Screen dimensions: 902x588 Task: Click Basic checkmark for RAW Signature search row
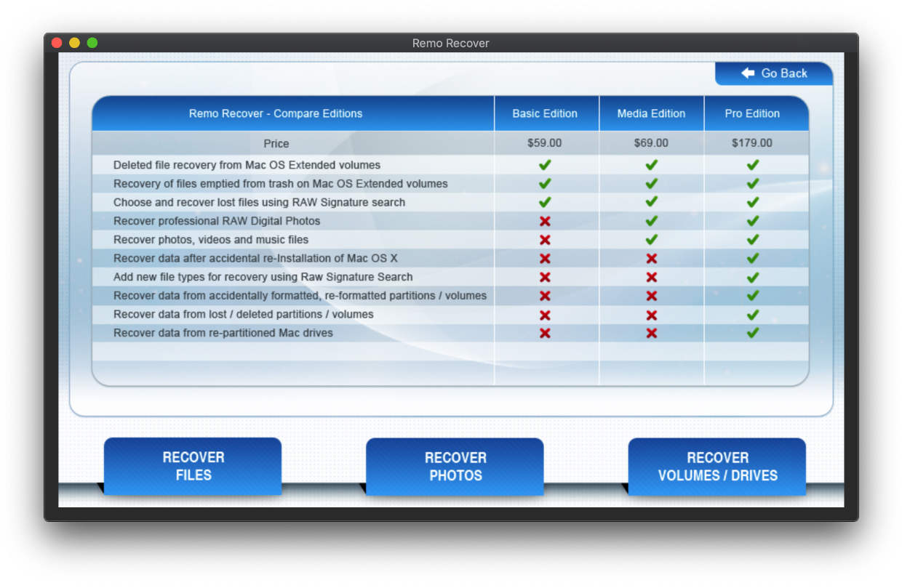[x=545, y=202]
